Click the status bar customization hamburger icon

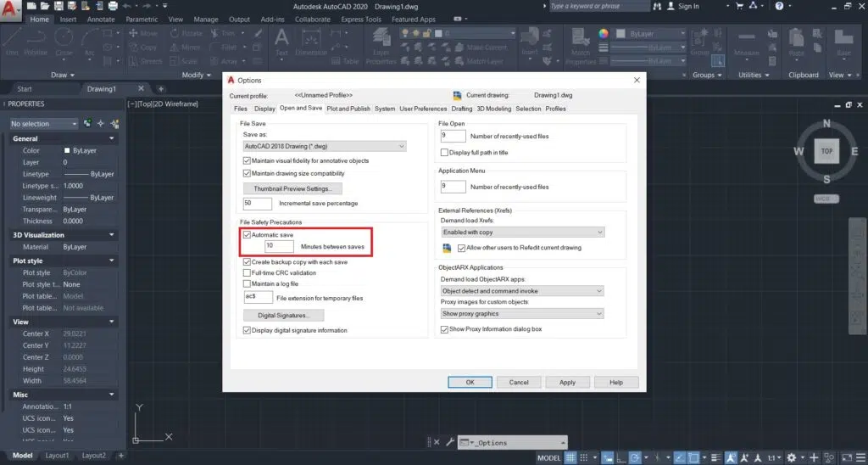860,457
